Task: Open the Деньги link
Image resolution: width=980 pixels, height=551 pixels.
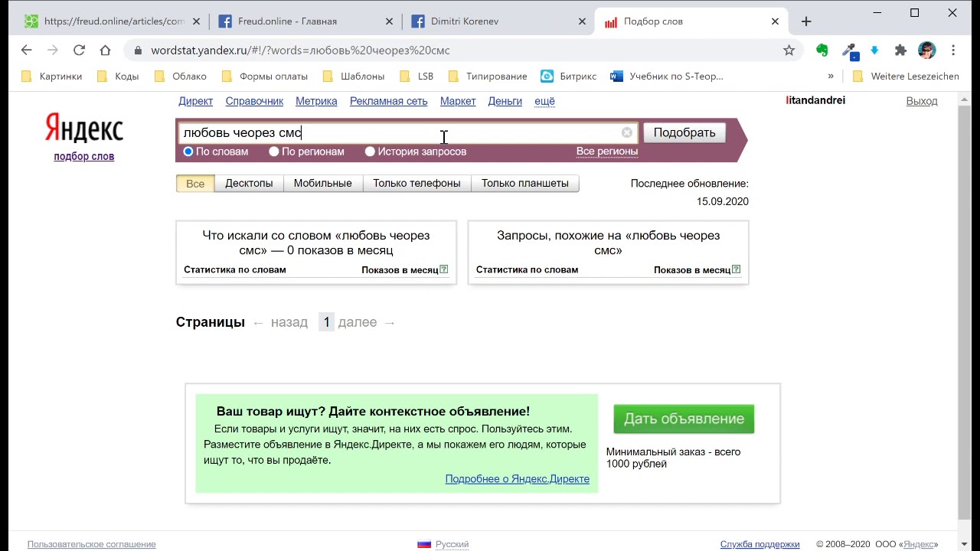Action: (505, 101)
